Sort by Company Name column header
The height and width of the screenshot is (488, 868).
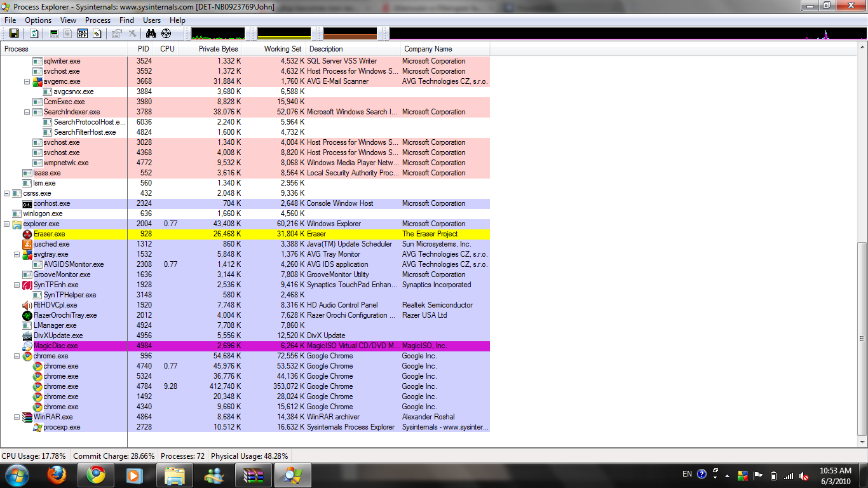(x=445, y=49)
